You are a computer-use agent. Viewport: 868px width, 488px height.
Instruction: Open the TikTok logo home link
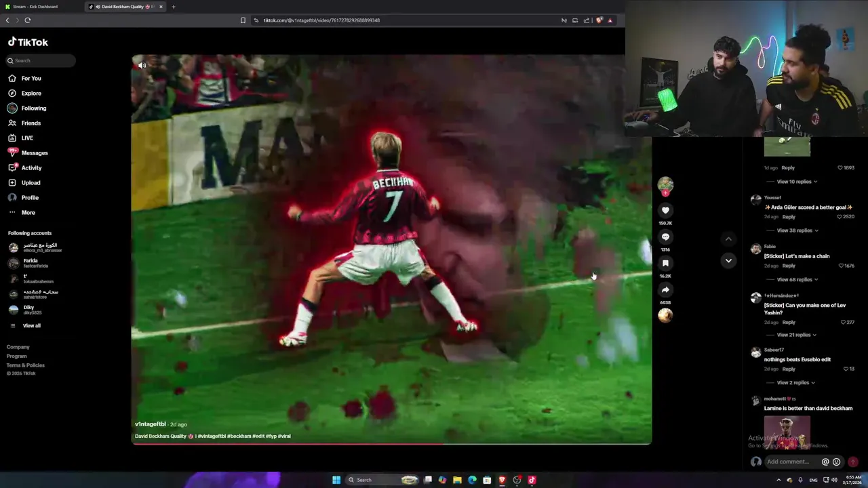pos(28,42)
